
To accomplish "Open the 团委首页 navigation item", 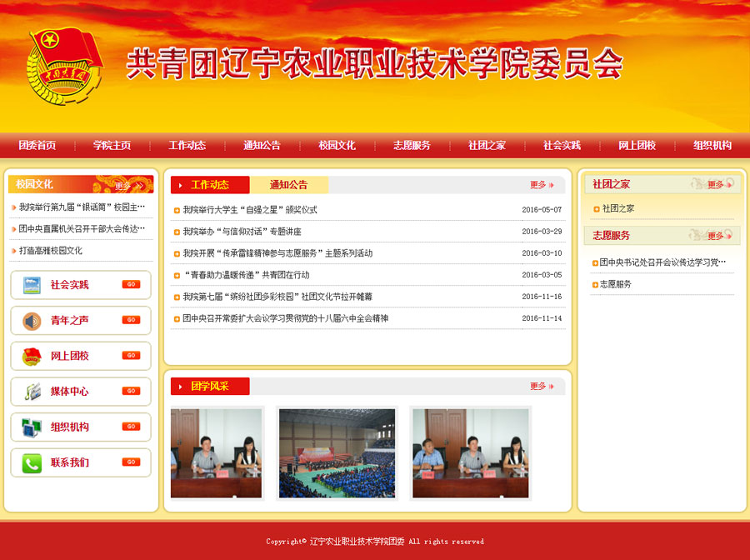I will point(37,145).
